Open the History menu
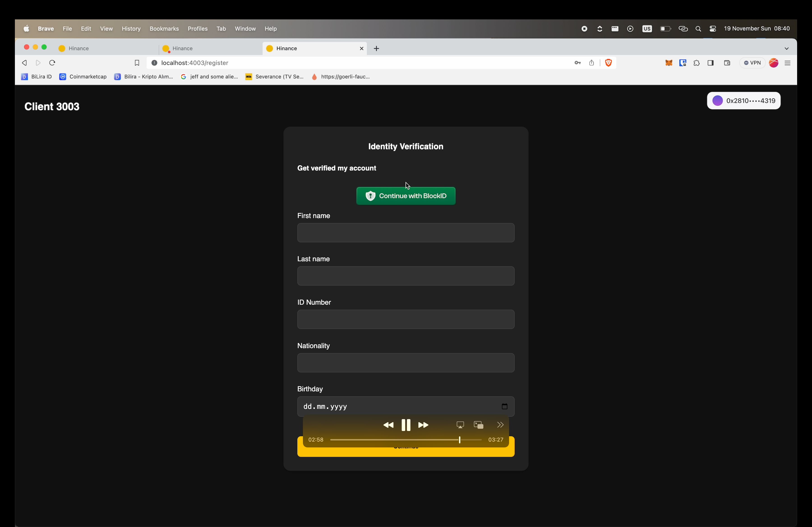The height and width of the screenshot is (527, 812). click(131, 29)
